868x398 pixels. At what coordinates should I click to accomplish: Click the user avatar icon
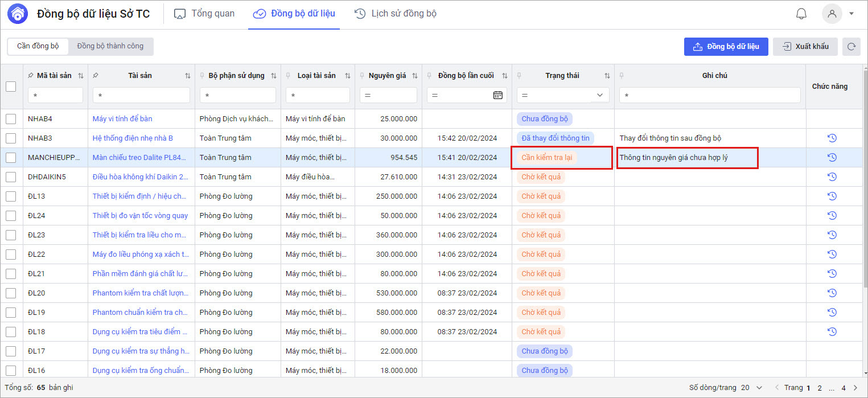(x=832, y=14)
